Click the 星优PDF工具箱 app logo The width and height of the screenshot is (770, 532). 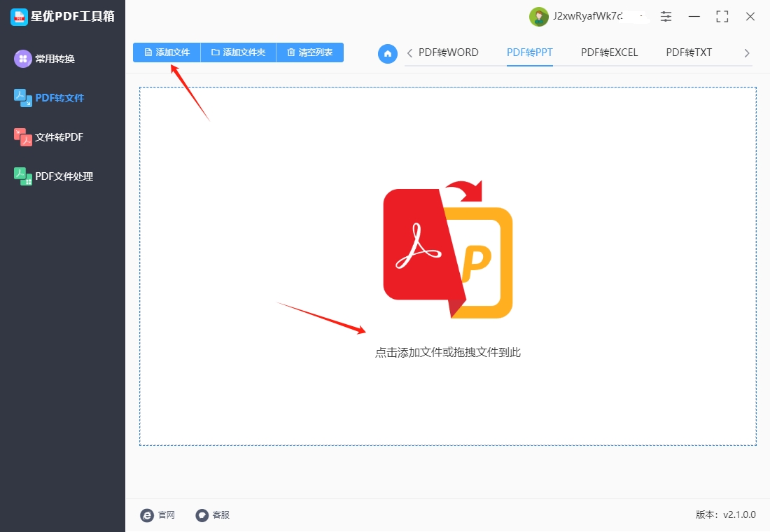click(x=19, y=17)
